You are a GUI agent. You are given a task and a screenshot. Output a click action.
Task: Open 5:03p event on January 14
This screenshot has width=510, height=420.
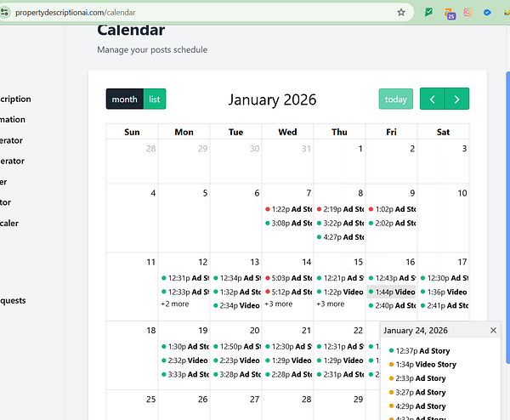click(x=288, y=278)
